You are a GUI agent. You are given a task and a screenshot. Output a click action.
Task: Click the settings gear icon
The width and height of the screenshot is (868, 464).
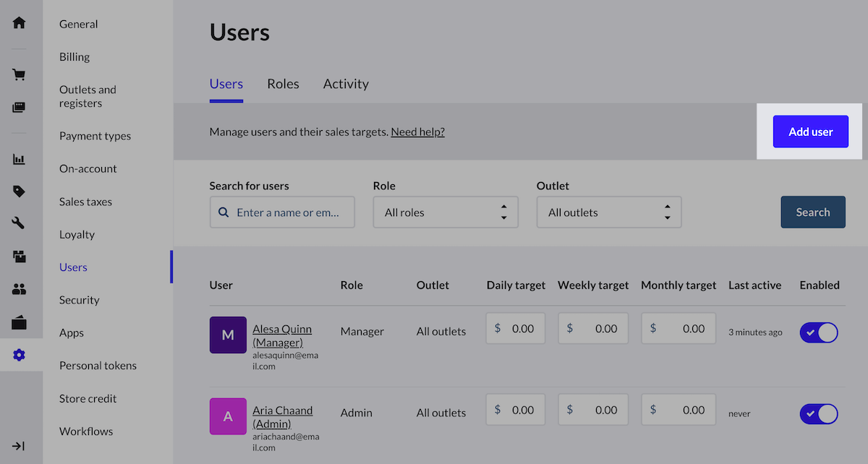tap(20, 355)
